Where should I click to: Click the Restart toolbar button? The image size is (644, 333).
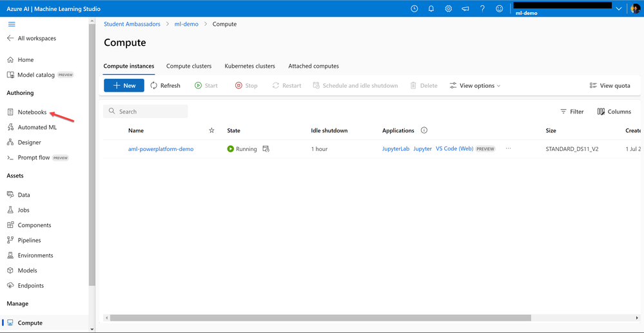click(x=287, y=86)
